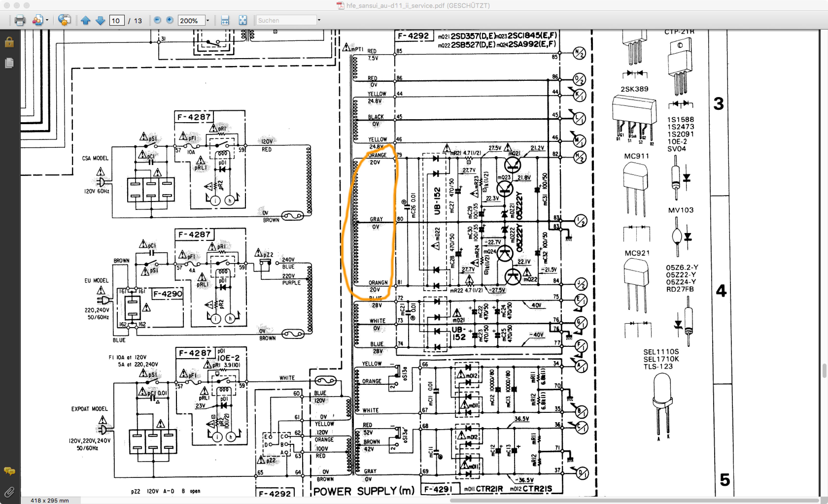Click the SEL1110S LED label

661,352
